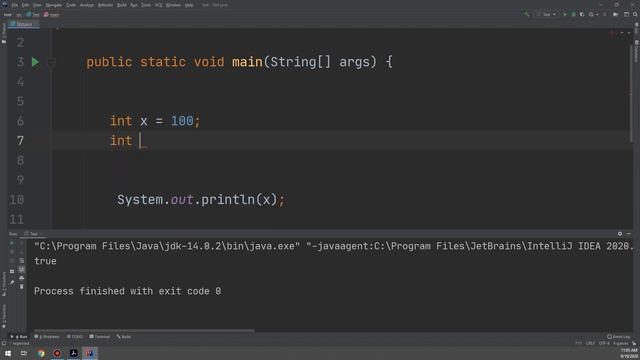
Task: Change CRLF line separator in status bar
Action: [x=590, y=343]
